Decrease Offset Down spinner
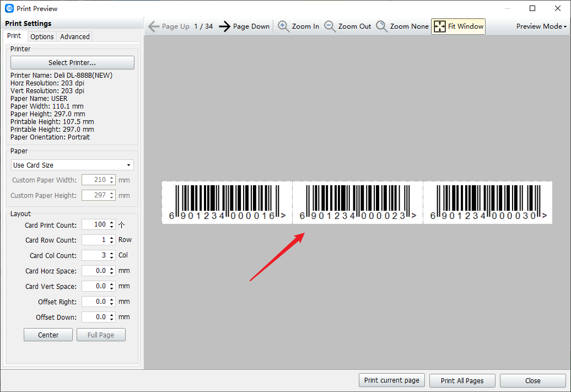Screen dimensions: 571x392 (x=112, y=320)
